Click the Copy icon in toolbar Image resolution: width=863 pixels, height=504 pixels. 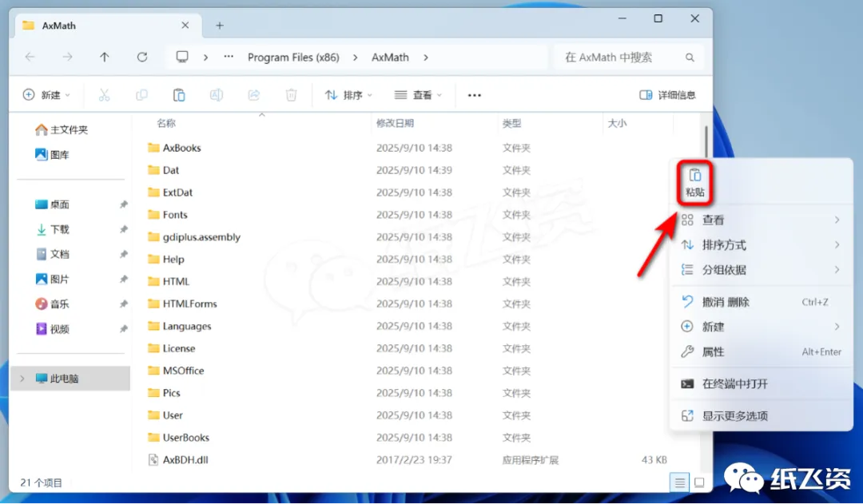click(x=141, y=95)
